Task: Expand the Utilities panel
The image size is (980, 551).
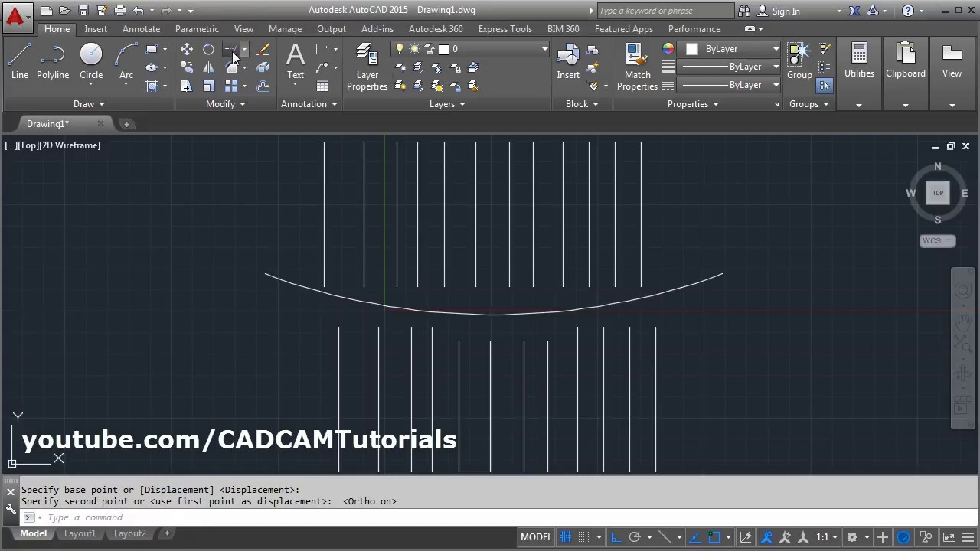Action: [859, 104]
